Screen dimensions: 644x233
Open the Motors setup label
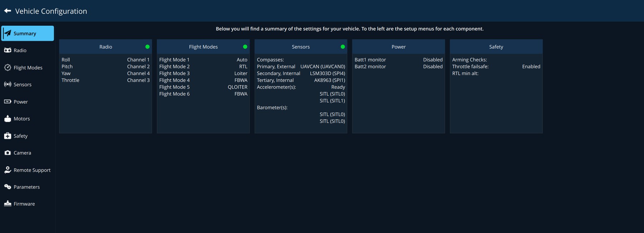click(22, 119)
